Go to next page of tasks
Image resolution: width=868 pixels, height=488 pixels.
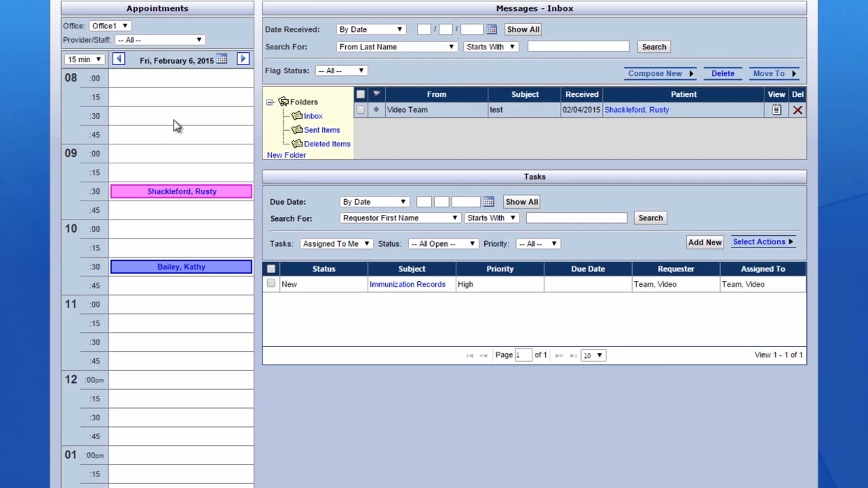coord(559,355)
